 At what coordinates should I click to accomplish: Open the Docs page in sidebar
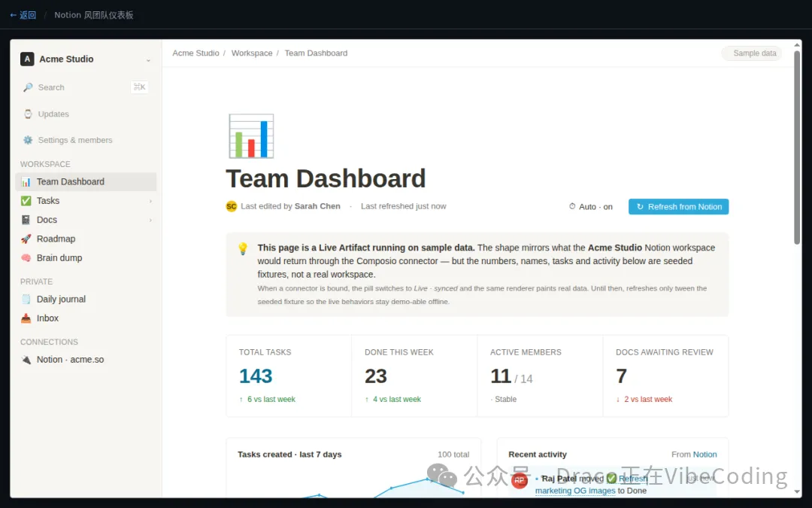86,220
